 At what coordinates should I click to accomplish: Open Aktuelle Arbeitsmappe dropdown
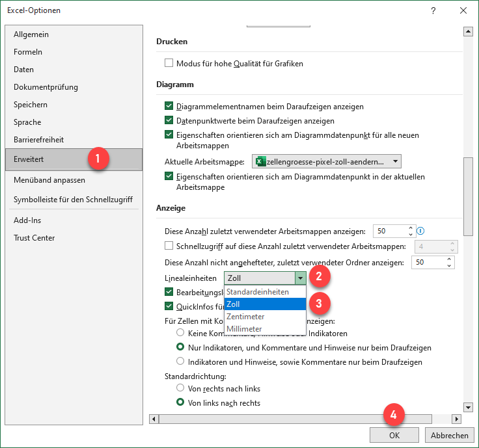(327, 161)
